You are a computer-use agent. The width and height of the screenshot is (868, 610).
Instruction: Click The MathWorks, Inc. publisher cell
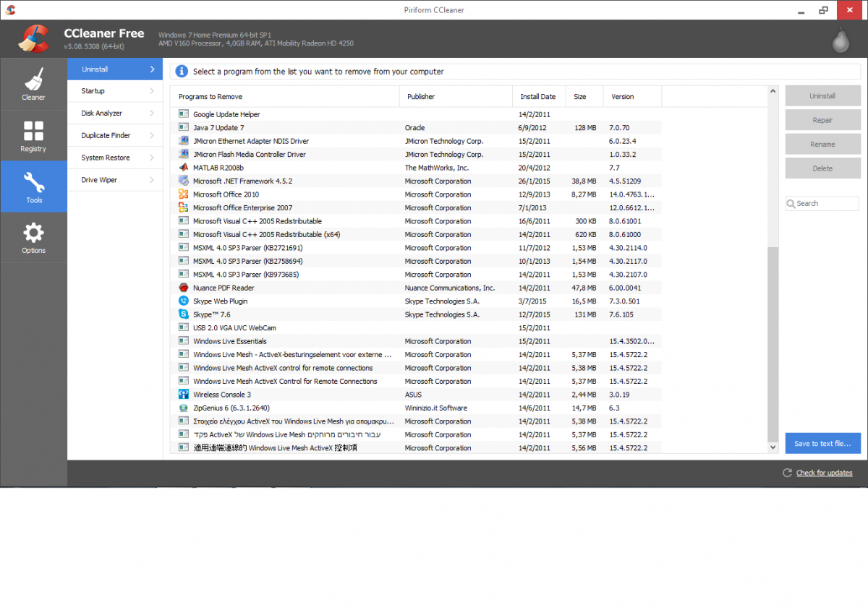[x=437, y=168]
